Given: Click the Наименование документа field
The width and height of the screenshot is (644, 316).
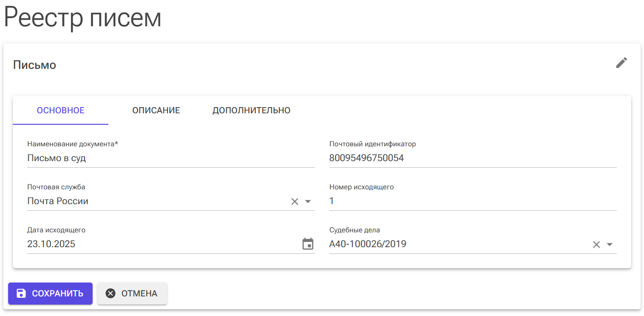Looking at the screenshot, I should click(x=143, y=158).
